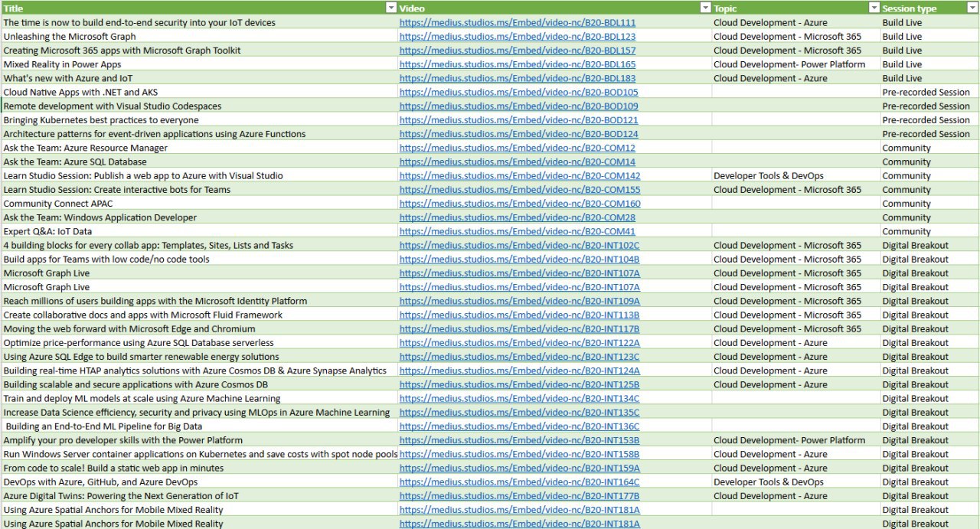This screenshot has height=529, width=980.
Task: Open the B20-BOD109 video link
Action: (519, 106)
